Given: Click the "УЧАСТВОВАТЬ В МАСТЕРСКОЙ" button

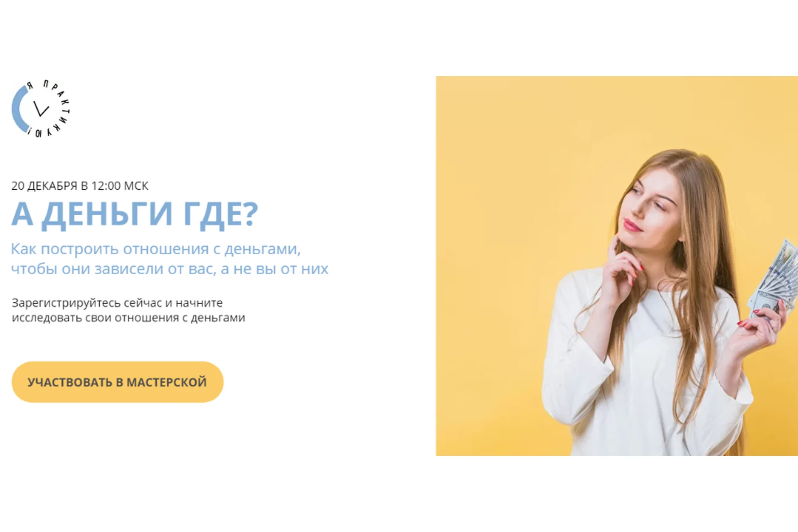Looking at the screenshot, I should tap(118, 382).
